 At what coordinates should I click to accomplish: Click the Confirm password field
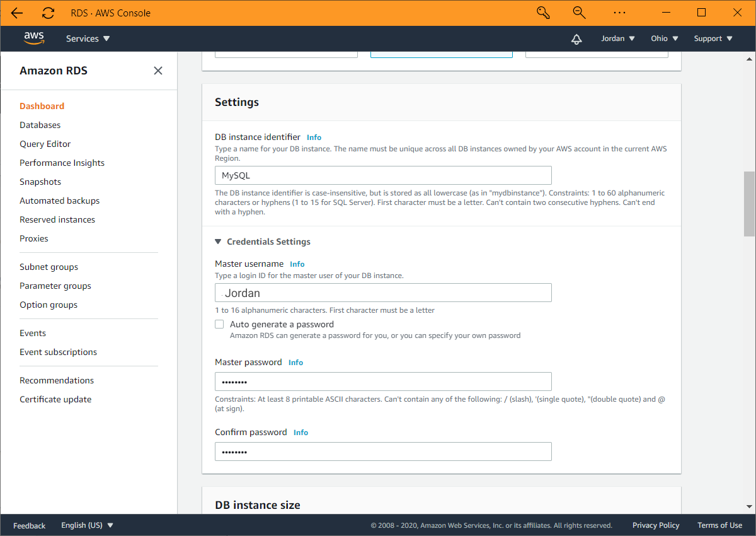pyautogui.click(x=383, y=452)
